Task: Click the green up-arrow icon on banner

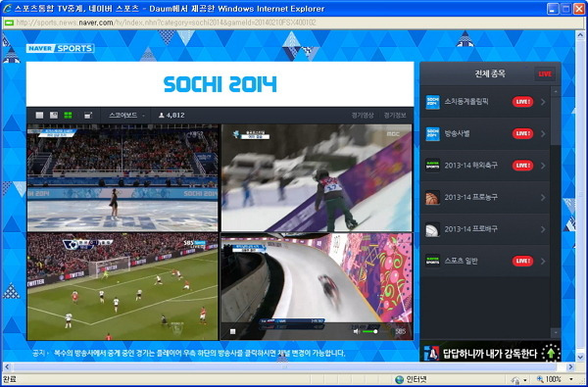Action: pos(551,353)
